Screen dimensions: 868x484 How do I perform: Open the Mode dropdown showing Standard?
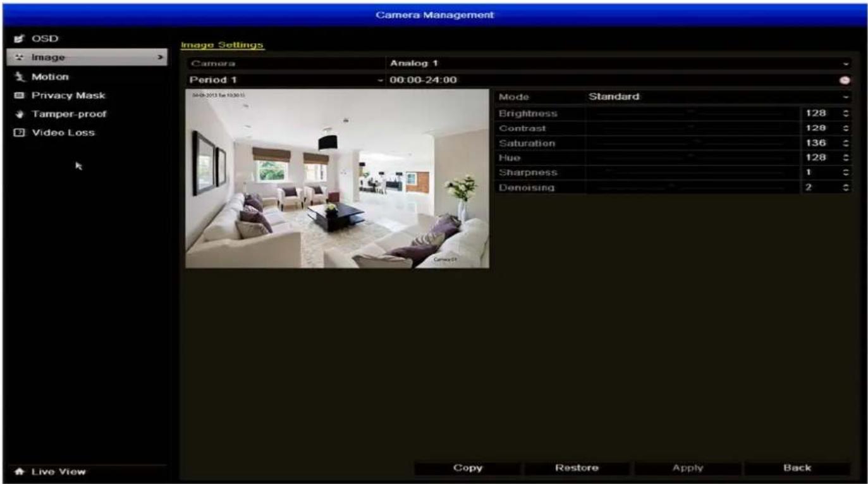[718, 97]
